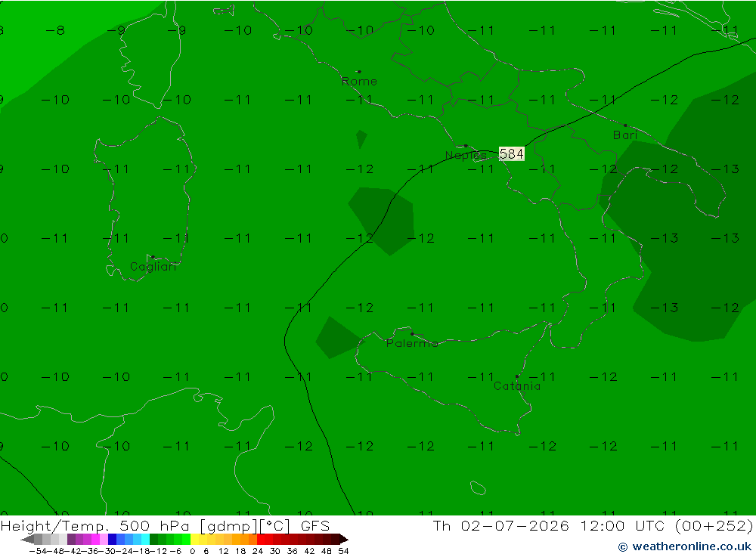Click the color scale label 54
This screenshot has width=756, height=554.
tap(343, 551)
